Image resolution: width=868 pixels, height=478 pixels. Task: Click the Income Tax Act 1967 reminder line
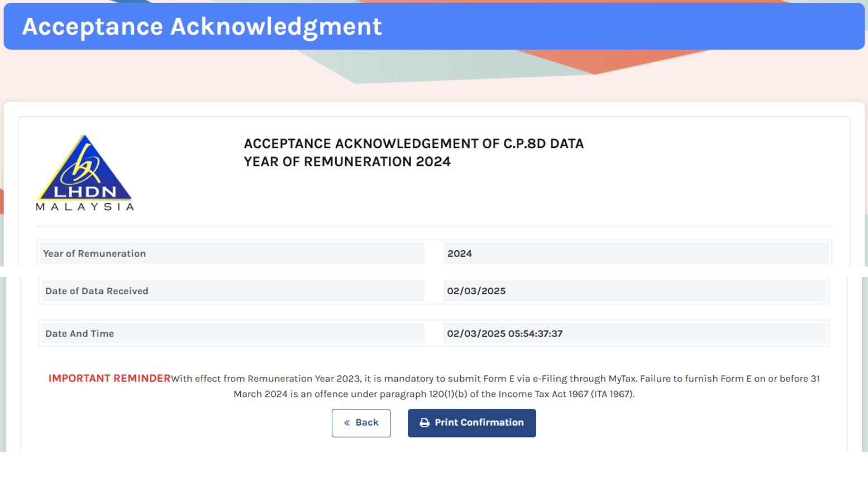pyautogui.click(x=434, y=394)
